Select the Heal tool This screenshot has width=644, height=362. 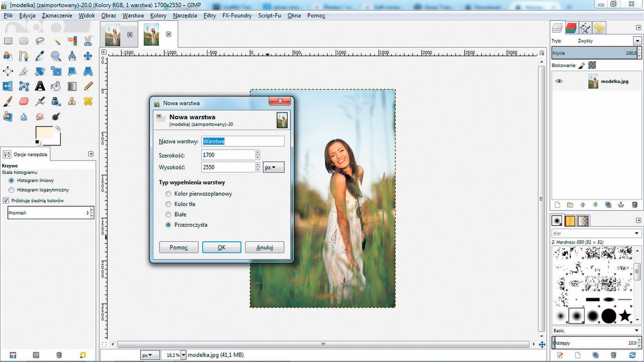pos(88,102)
